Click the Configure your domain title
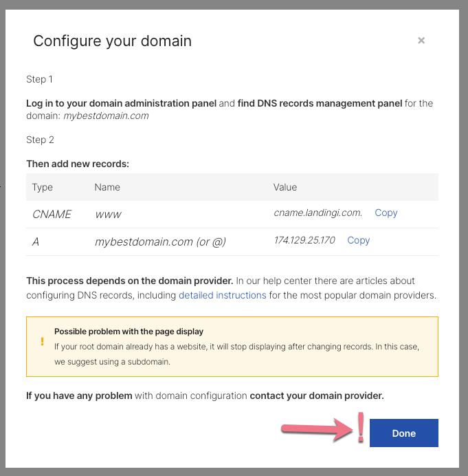This screenshot has width=468, height=476. pyautogui.click(x=112, y=41)
